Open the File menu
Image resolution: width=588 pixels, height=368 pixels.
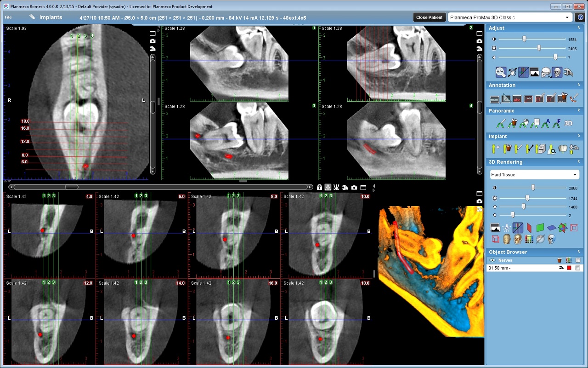coord(8,17)
